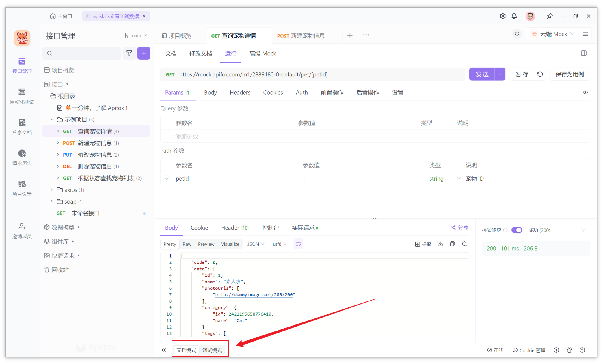Click the 发送 button to send request
Viewport: 603px width, 364px height.
[482, 74]
